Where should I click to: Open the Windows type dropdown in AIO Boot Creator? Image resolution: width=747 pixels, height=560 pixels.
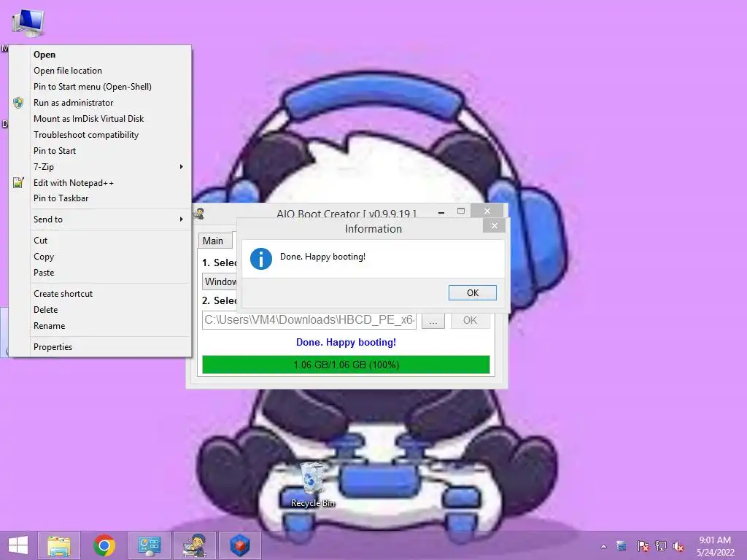coord(220,281)
